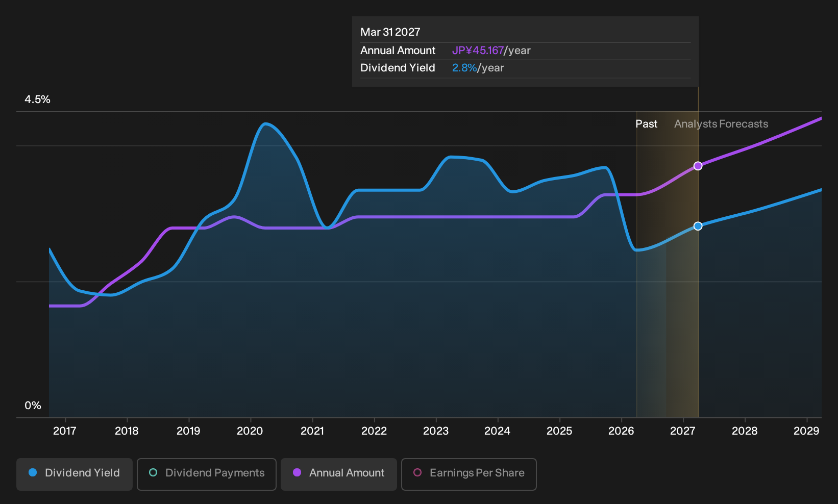Toggle the Dividend Yield legend button
Image resolution: width=838 pixels, height=504 pixels.
[75, 474]
